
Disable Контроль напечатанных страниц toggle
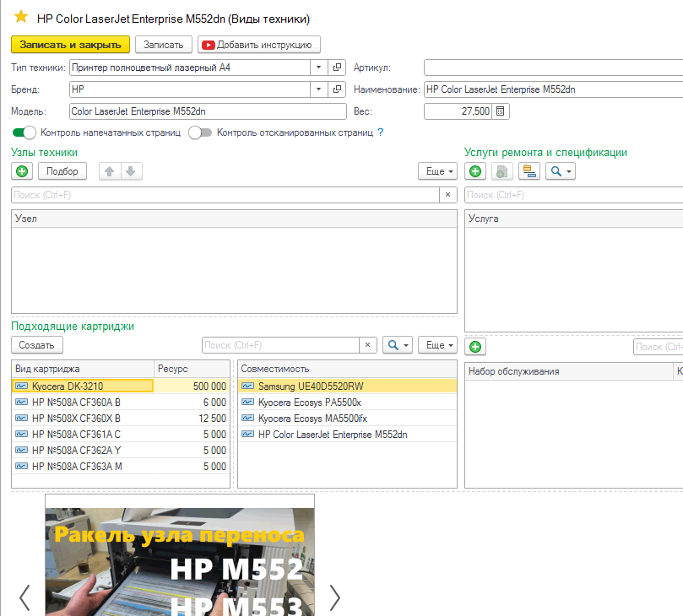[24, 132]
